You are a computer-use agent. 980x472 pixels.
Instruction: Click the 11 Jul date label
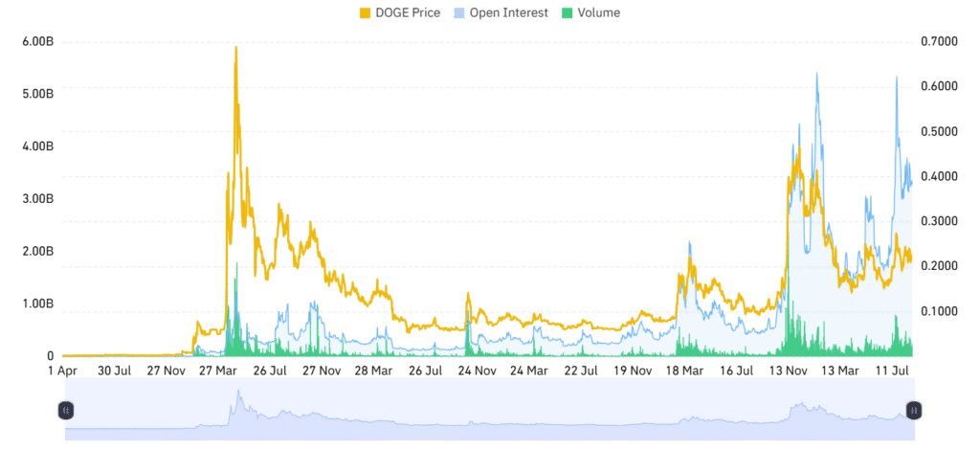[893, 371]
